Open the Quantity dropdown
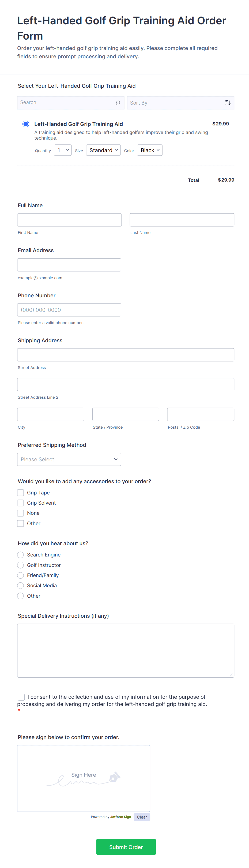The width and height of the screenshot is (249, 868). [x=62, y=150]
